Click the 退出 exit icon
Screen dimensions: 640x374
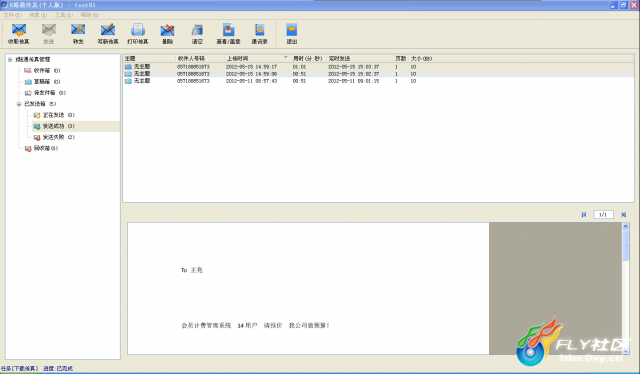[291, 34]
